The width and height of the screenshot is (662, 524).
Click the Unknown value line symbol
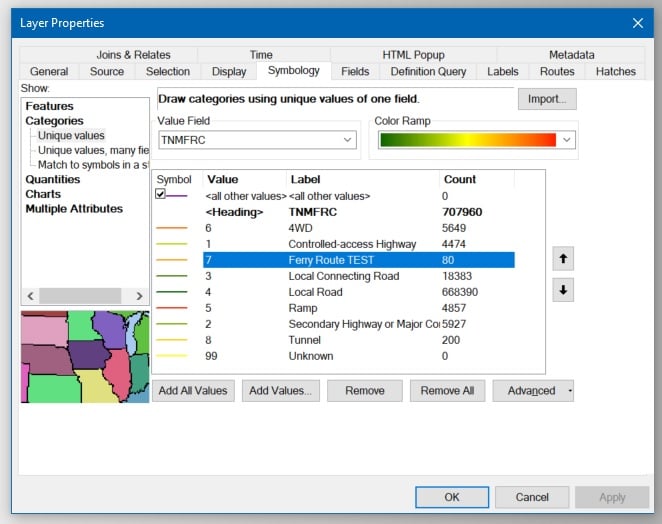pos(171,356)
